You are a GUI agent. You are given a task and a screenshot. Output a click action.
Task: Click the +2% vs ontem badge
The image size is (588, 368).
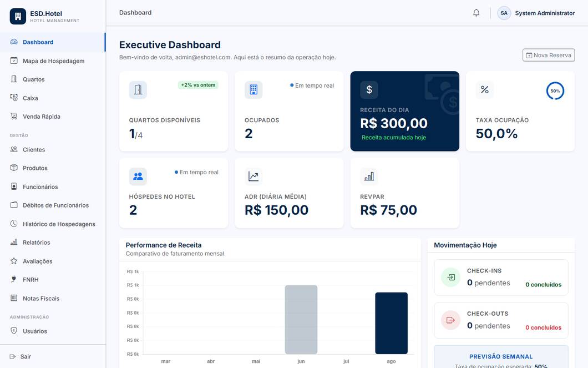pyautogui.click(x=198, y=85)
